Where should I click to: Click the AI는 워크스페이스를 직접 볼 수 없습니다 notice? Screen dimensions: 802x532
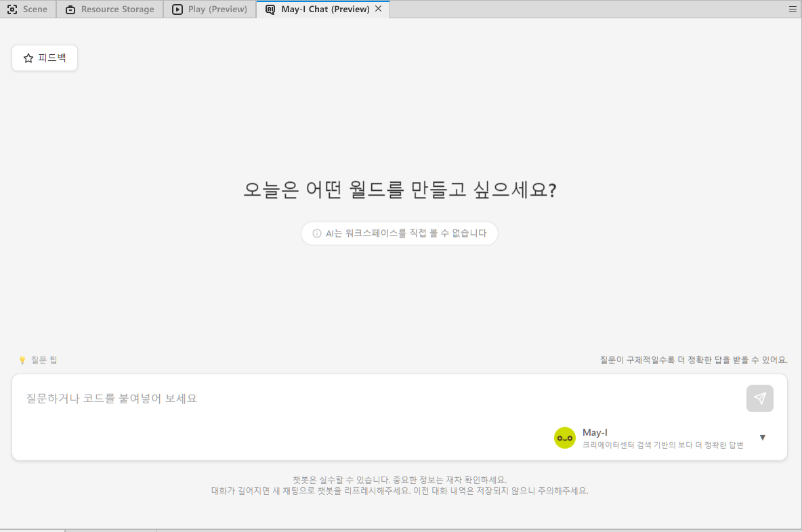(x=400, y=234)
